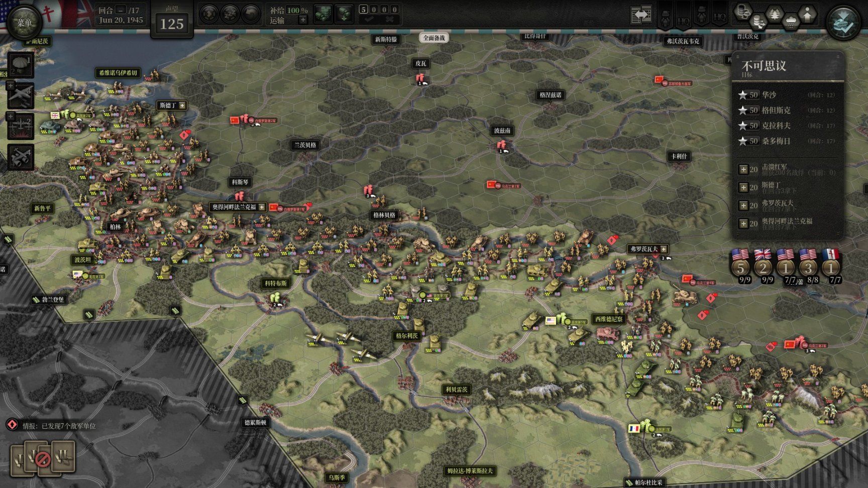
Task: Expand the plus on 奥得河畔法兰克福 map label
Action: [262, 207]
